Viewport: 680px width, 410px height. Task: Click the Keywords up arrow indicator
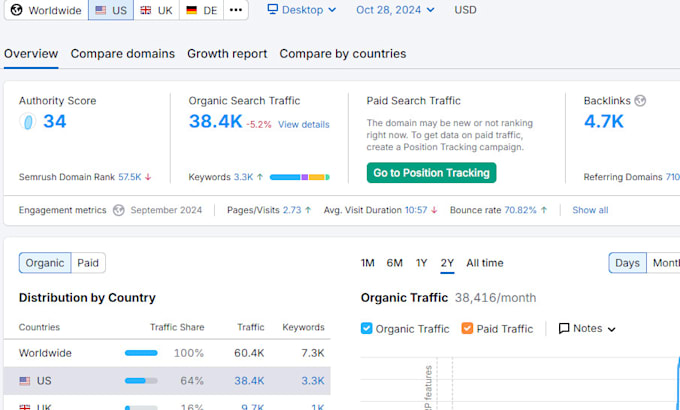coord(260,177)
